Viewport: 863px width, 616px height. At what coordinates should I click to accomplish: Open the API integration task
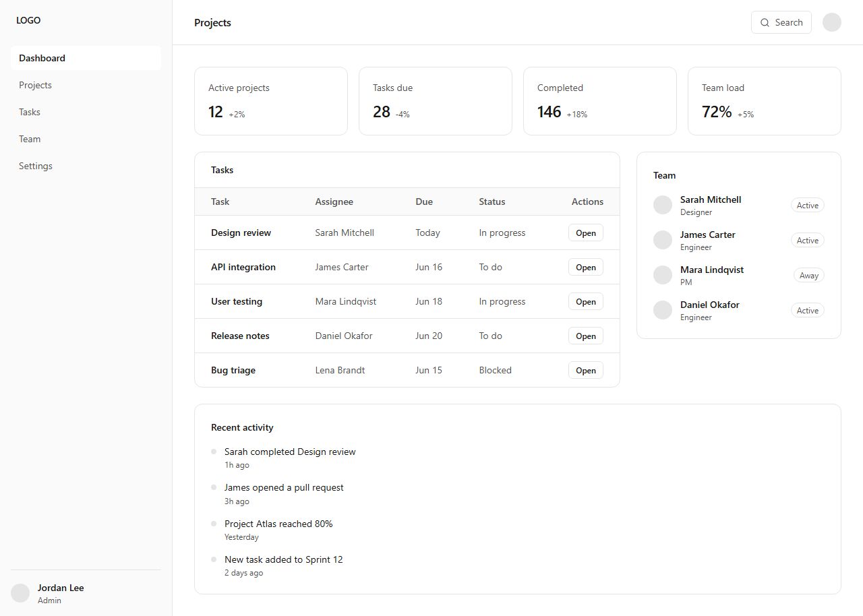[x=585, y=267]
